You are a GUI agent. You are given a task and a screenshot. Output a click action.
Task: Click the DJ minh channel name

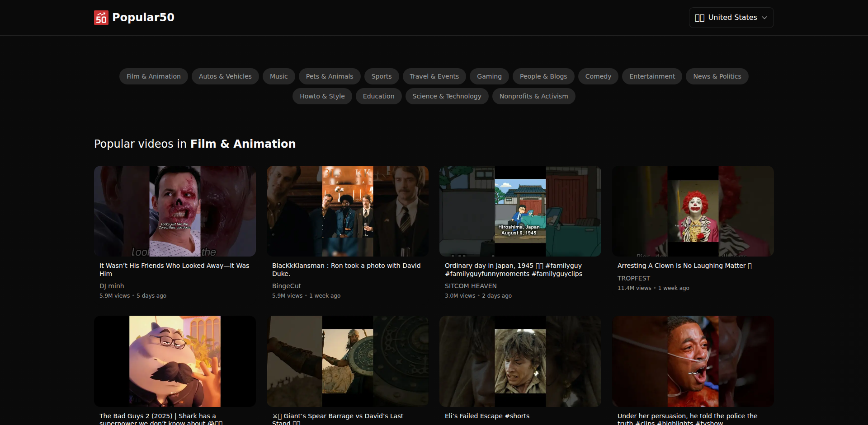point(112,286)
